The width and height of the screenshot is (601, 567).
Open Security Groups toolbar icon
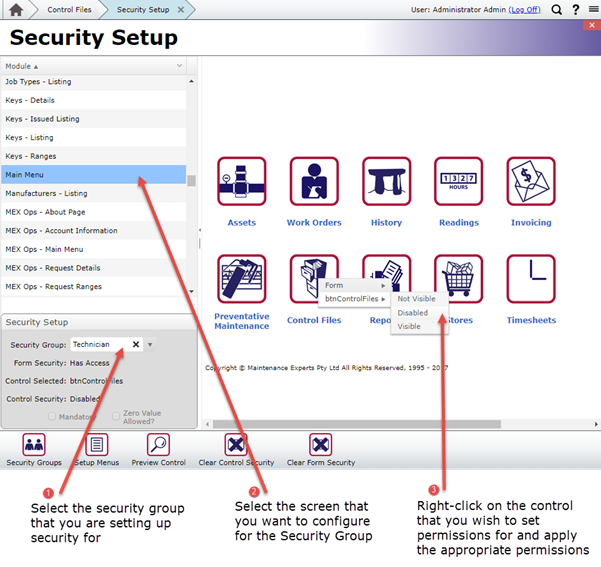(34, 445)
